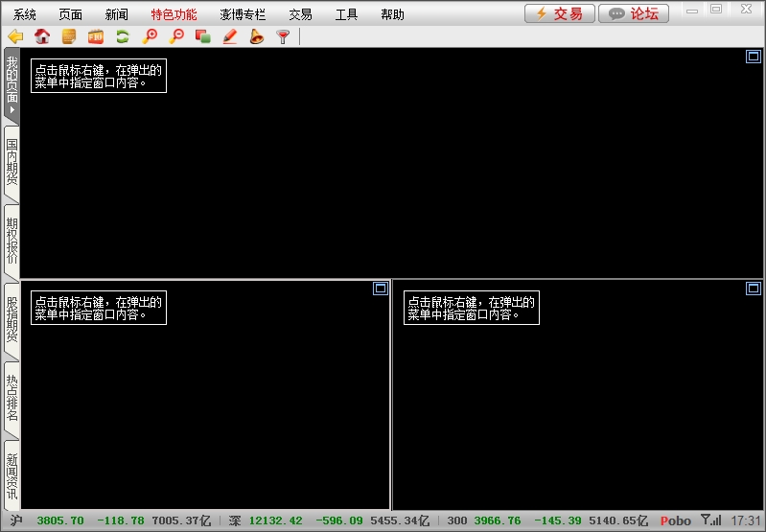The width and height of the screenshot is (766, 532).
Task: Maximize the bottom-left pane via corner icon
Action: pyautogui.click(x=381, y=289)
